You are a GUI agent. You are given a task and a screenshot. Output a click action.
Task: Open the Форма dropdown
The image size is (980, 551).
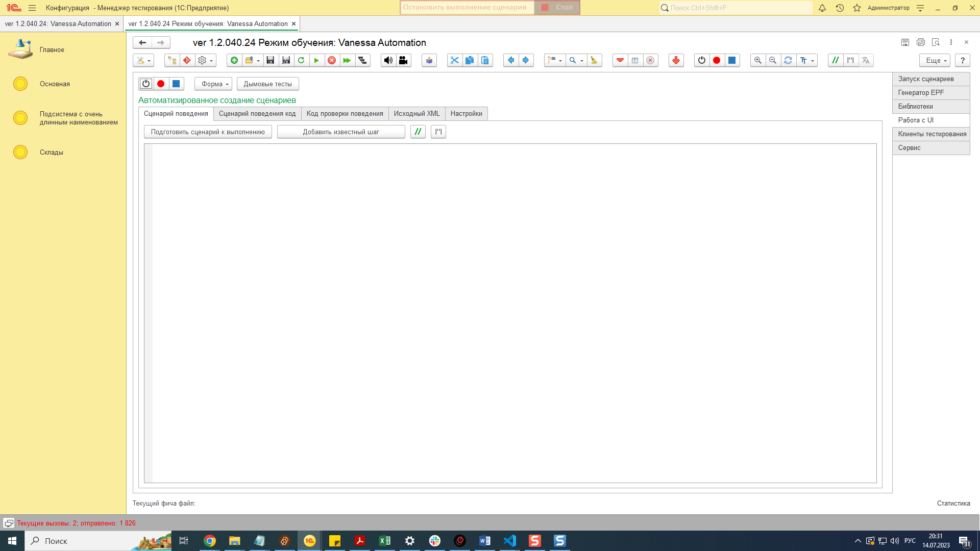click(x=213, y=84)
